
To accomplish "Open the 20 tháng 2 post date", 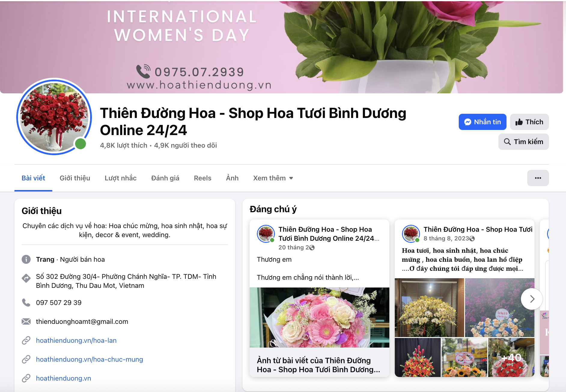I will [x=294, y=247].
